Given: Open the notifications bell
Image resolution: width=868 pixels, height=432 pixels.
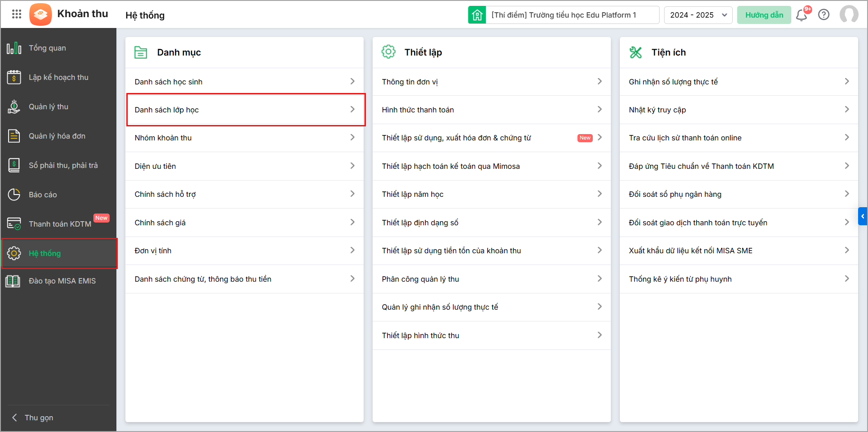Looking at the screenshot, I should [x=802, y=15].
